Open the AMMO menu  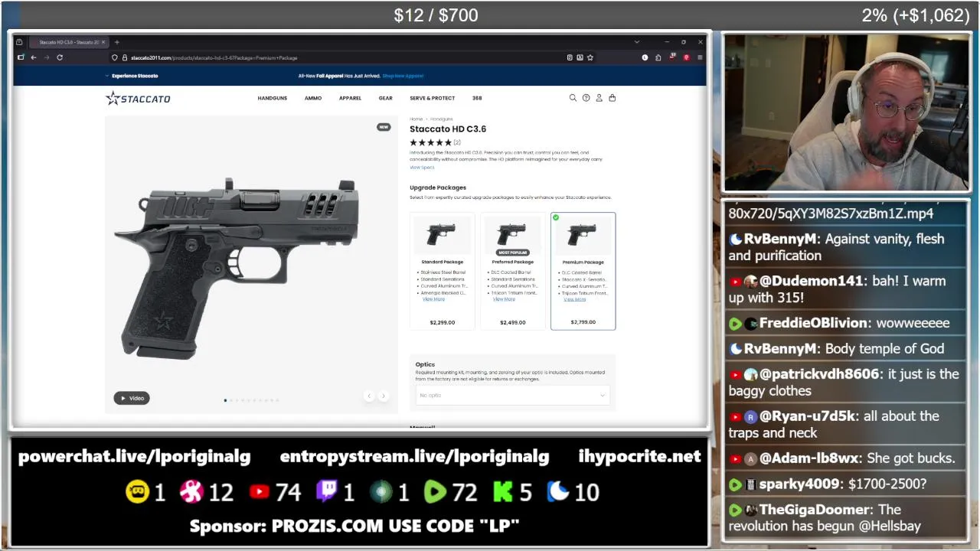coord(313,98)
